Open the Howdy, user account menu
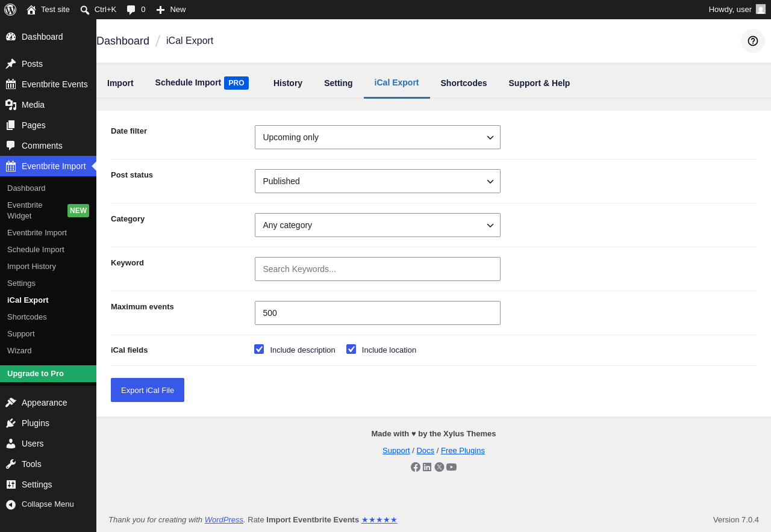This screenshot has height=532, width=771. pos(737,10)
